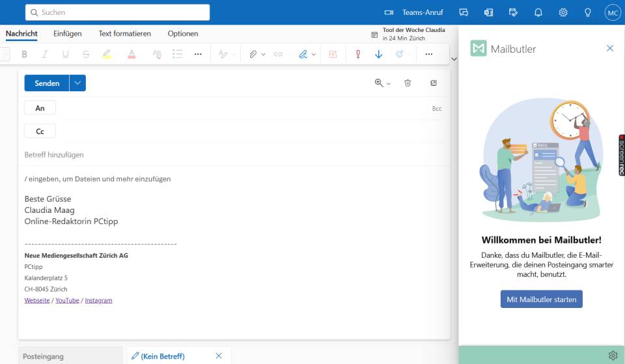The height and width of the screenshot is (364, 625).
Task: Open the Webseite signature link
Action: [37, 300]
